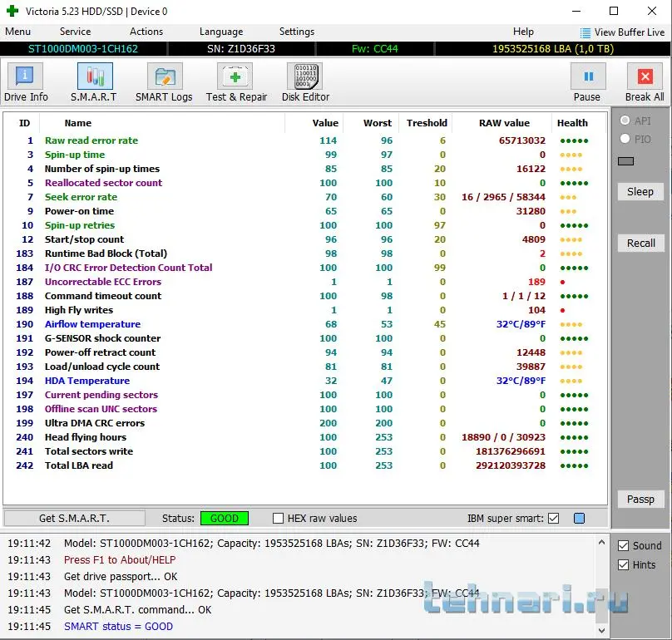
Task: Toggle IBM super smart checkbox
Action: click(x=553, y=519)
